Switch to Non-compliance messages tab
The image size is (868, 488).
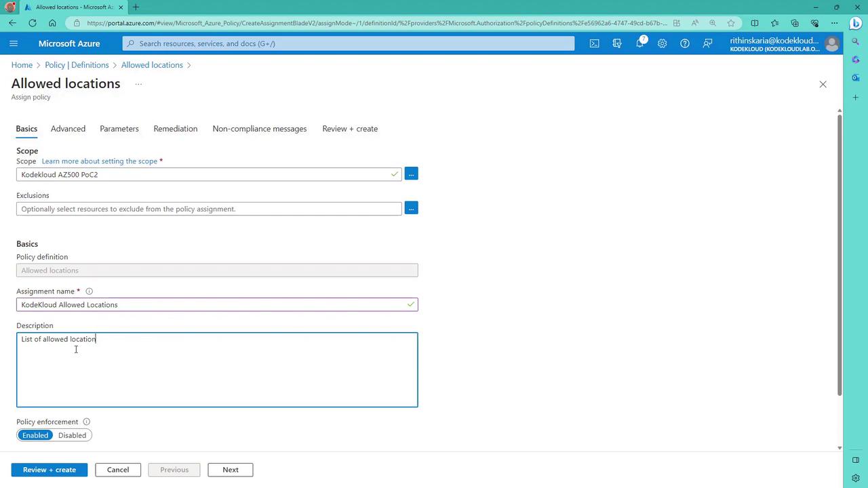tap(260, 129)
